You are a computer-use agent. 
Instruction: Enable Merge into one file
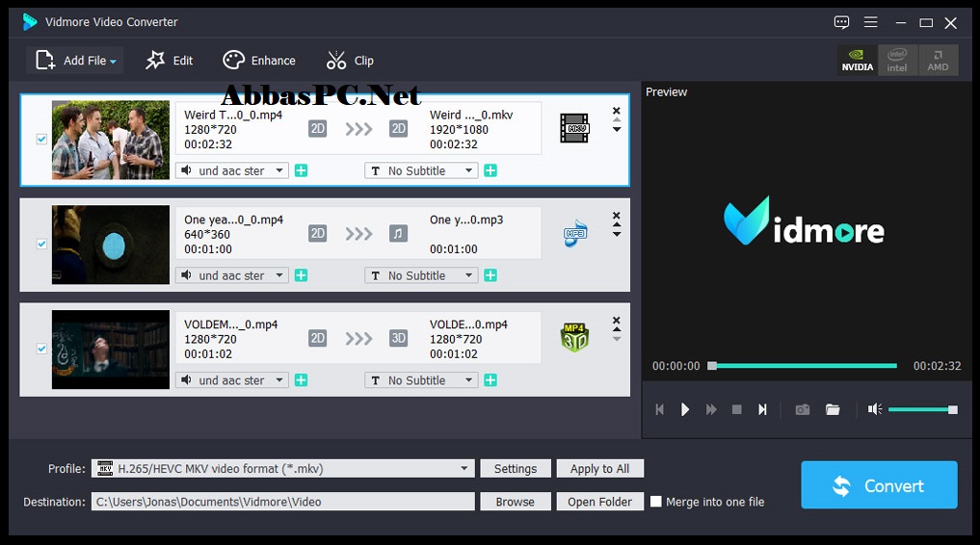(x=656, y=502)
